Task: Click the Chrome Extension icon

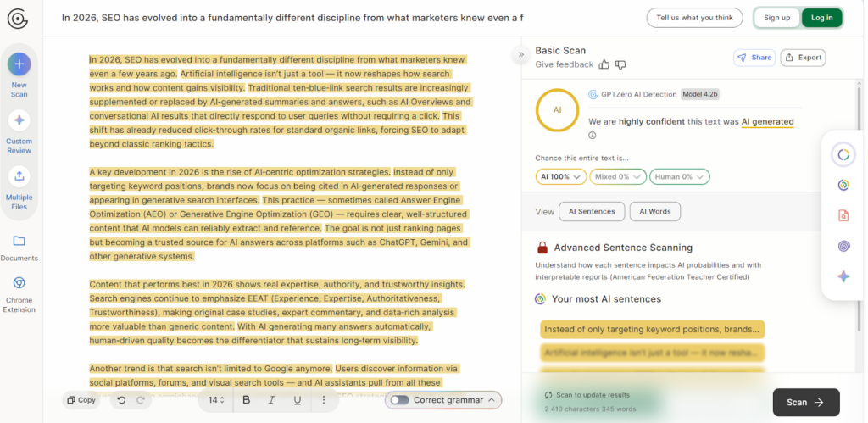Action: (19, 283)
